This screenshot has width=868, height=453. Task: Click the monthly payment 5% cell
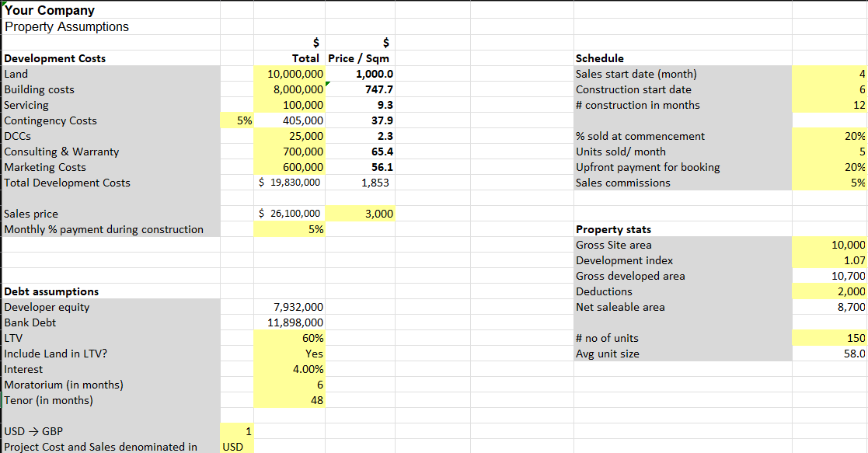290,228
